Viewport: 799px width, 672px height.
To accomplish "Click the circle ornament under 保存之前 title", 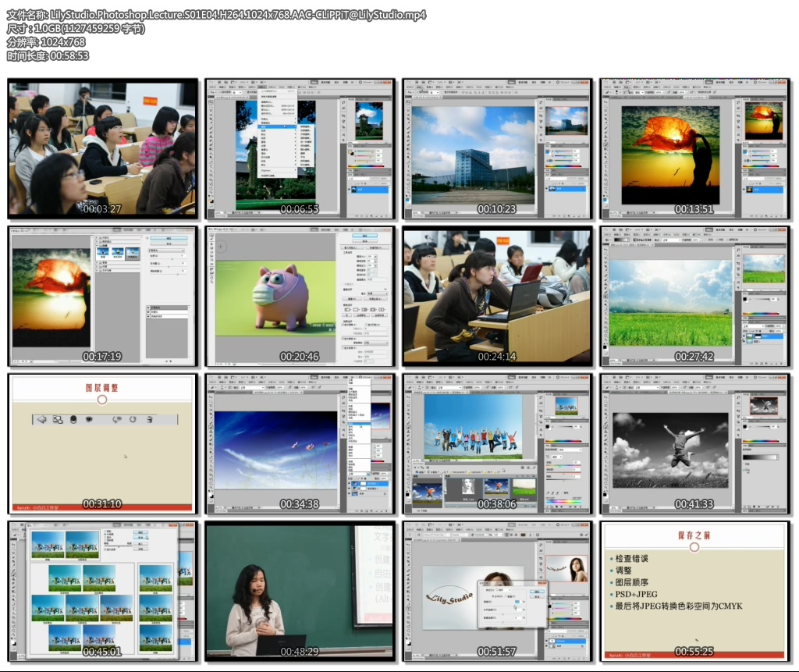I will (694, 547).
